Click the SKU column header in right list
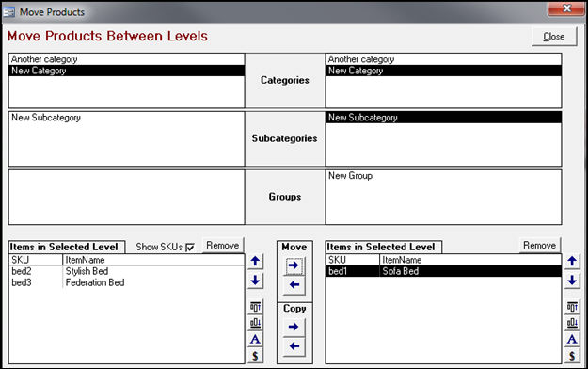Viewport: 588px width, 369px height. coord(353,260)
